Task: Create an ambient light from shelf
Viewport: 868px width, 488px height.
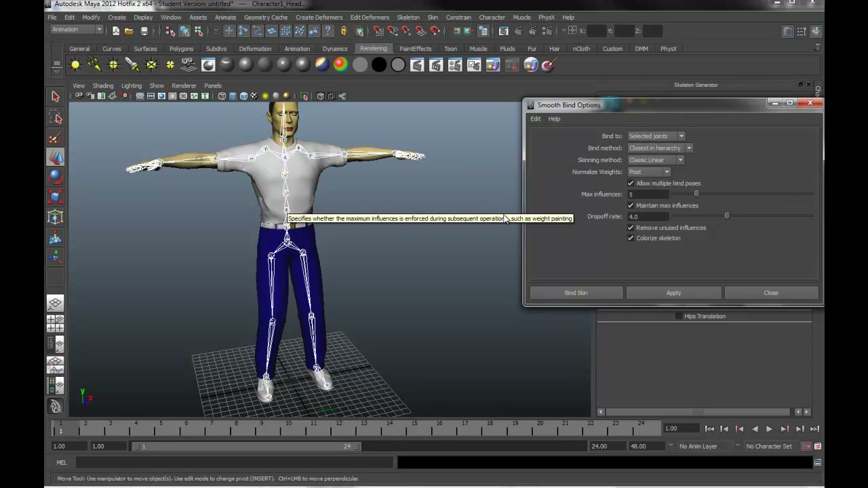Action: tap(75, 65)
